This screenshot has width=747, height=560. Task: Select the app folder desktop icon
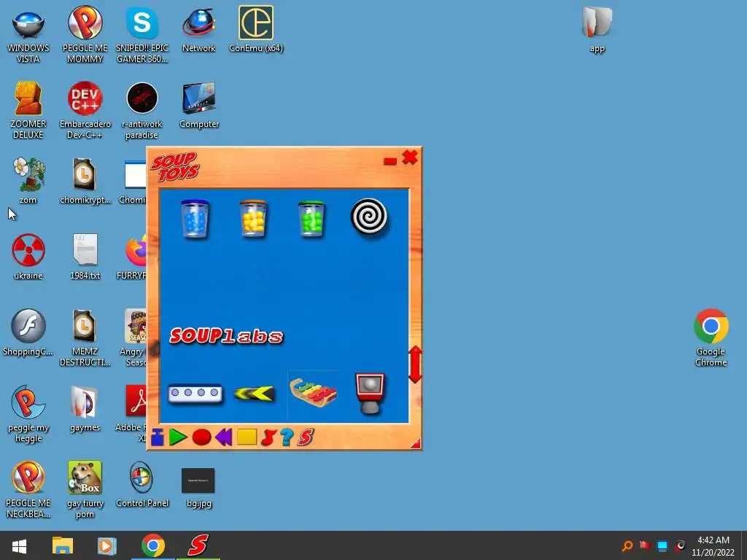(x=597, y=29)
